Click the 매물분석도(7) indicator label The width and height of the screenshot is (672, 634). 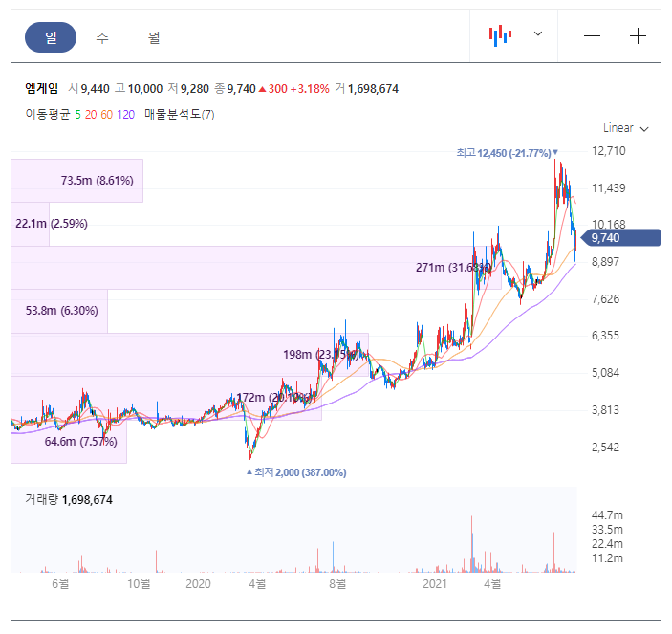pos(179,115)
